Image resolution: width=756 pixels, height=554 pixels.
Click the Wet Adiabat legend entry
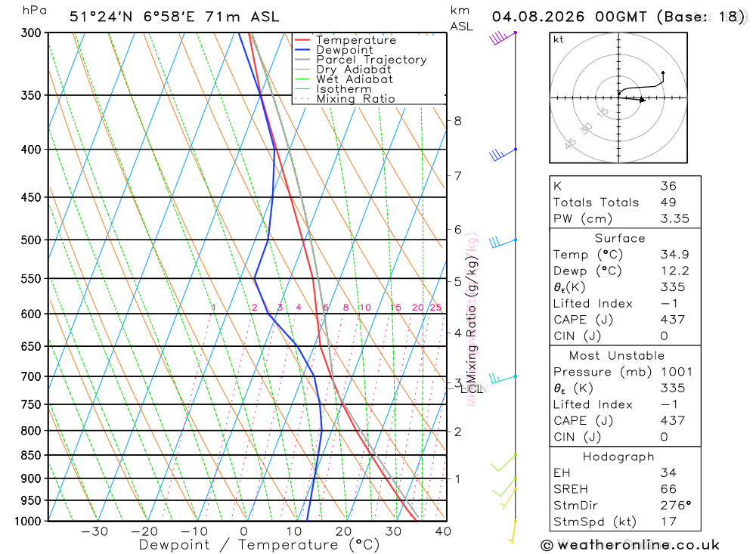tap(344, 79)
